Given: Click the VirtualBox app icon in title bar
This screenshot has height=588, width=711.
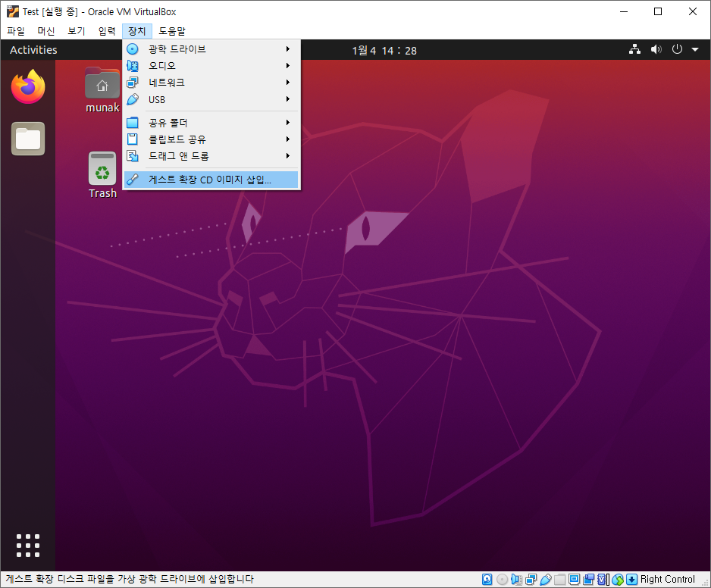Looking at the screenshot, I should click(x=13, y=11).
